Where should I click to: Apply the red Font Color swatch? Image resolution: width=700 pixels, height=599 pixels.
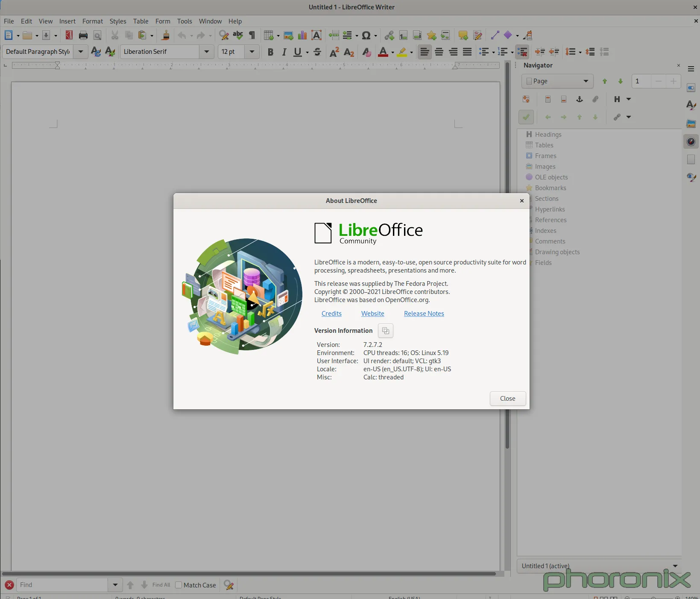click(x=383, y=52)
